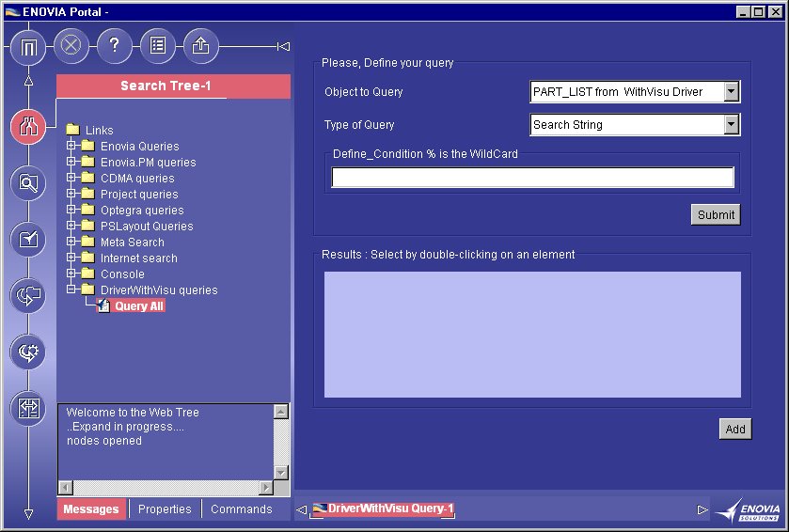Screen dimensions: 789x532
Task: Click the left arrow beside DriverWithVisu Query-1
Action: pos(302,509)
